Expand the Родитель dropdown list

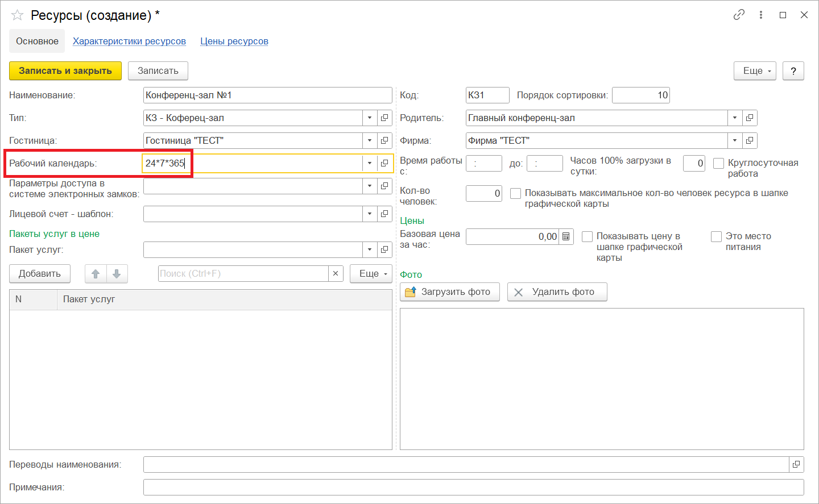(x=735, y=118)
